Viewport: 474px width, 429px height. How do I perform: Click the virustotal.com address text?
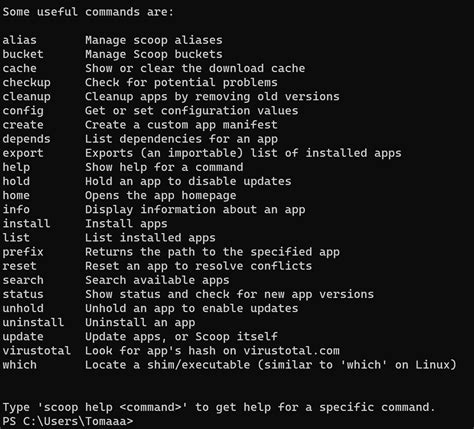point(291,351)
